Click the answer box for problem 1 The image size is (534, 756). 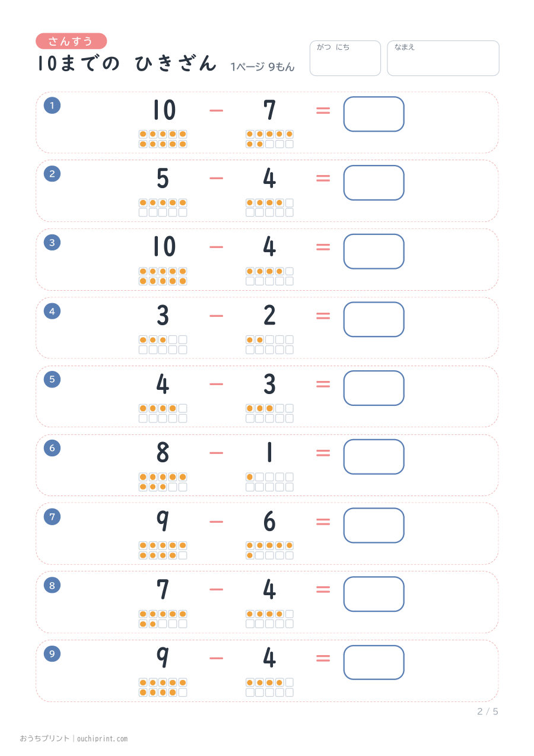tap(374, 114)
